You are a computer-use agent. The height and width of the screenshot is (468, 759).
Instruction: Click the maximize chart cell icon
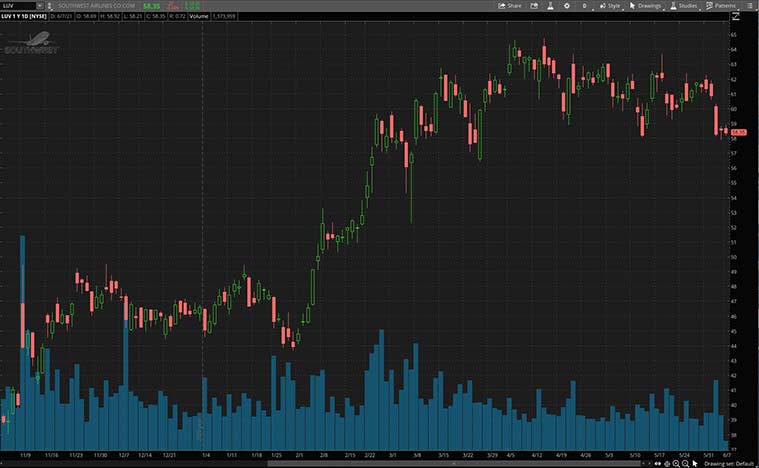coord(736,16)
